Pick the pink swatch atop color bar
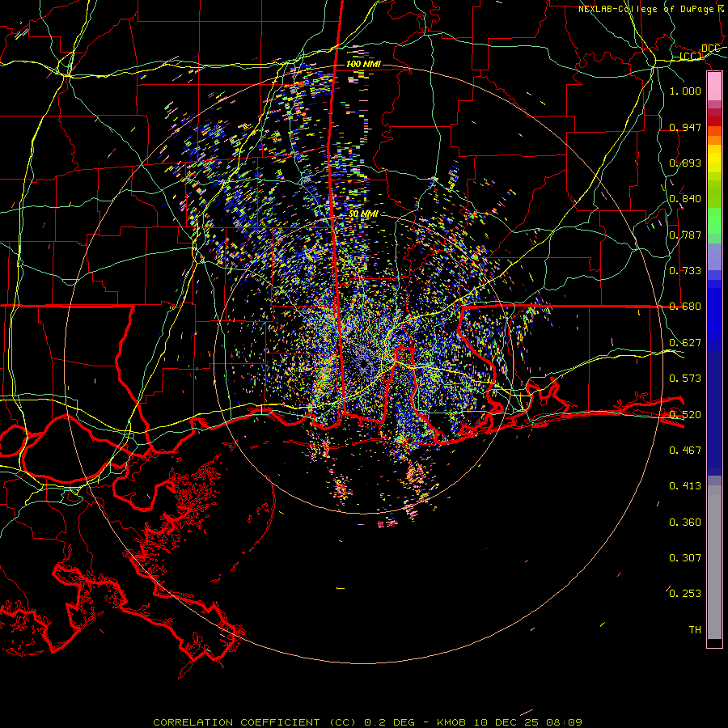 coord(714,87)
